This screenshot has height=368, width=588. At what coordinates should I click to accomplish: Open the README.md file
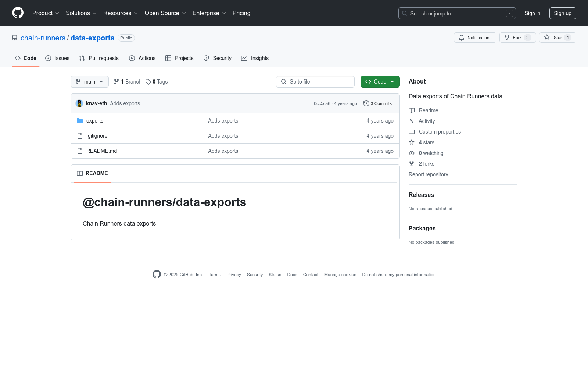coord(101,151)
